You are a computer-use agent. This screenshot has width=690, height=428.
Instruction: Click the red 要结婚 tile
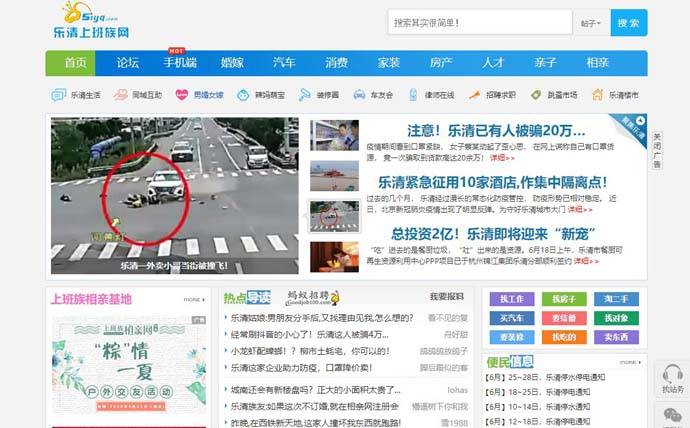tap(564, 318)
